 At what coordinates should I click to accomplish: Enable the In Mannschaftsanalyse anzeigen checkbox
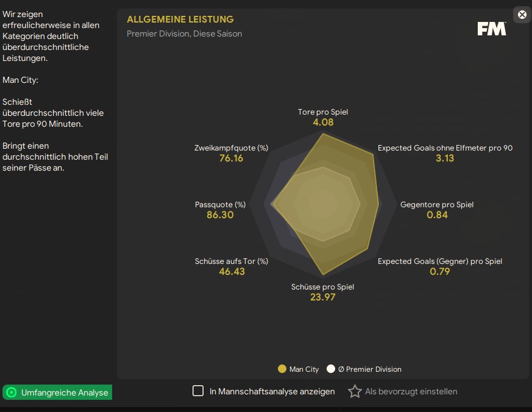198,391
